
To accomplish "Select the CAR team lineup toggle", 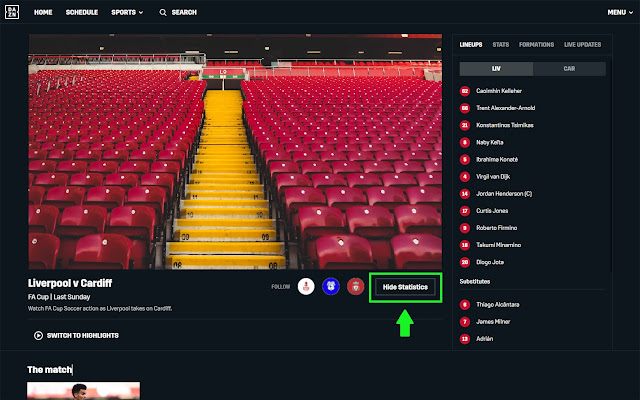I will tap(569, 69).
